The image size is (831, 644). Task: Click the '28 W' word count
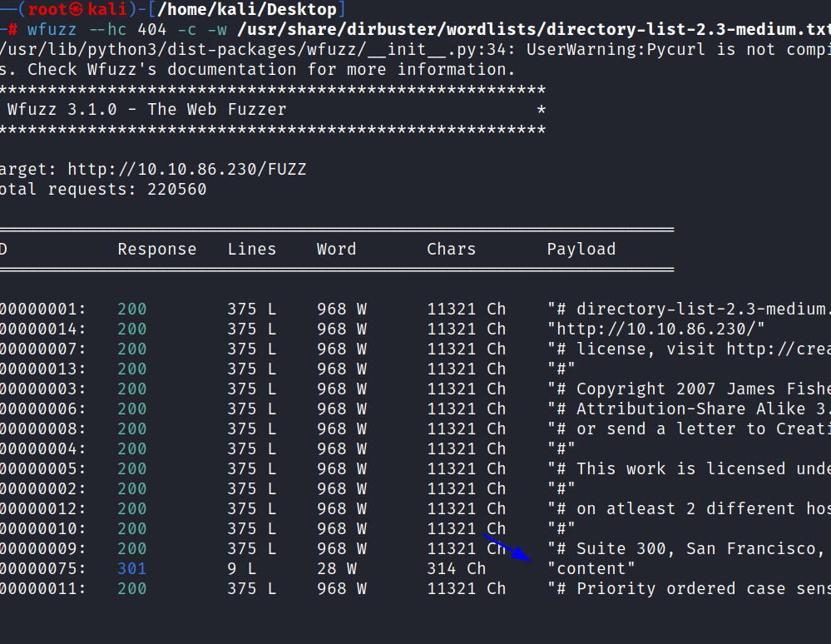tap(337, 569)
